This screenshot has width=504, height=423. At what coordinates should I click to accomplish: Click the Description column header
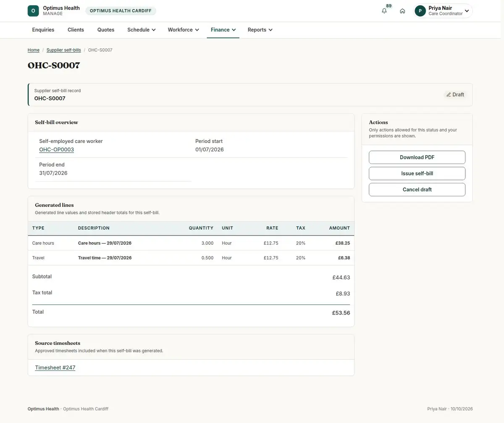pos(94,228)
